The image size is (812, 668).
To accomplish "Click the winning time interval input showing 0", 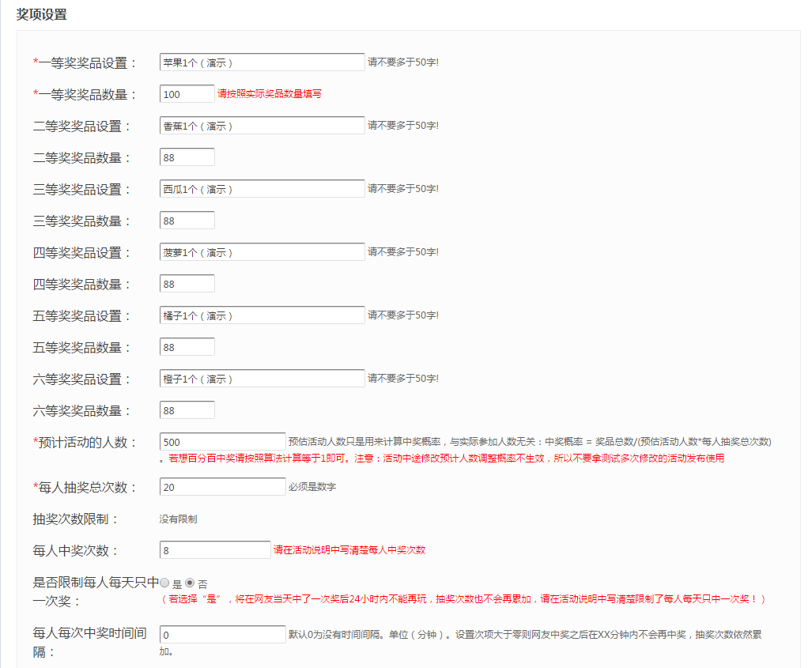I will click(x=222, y=634).
